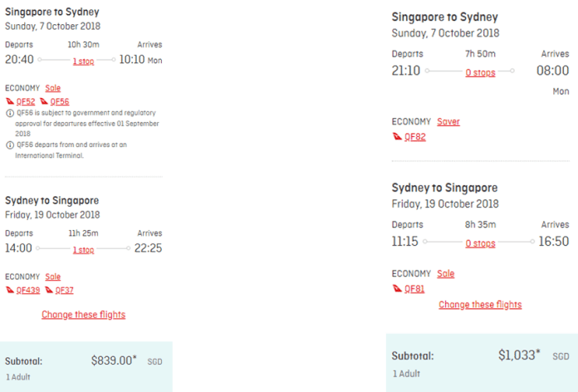The height and width of the screenshot is (392, 578).
Task: Open the QF52 flight number link
Action: point(26,102)
